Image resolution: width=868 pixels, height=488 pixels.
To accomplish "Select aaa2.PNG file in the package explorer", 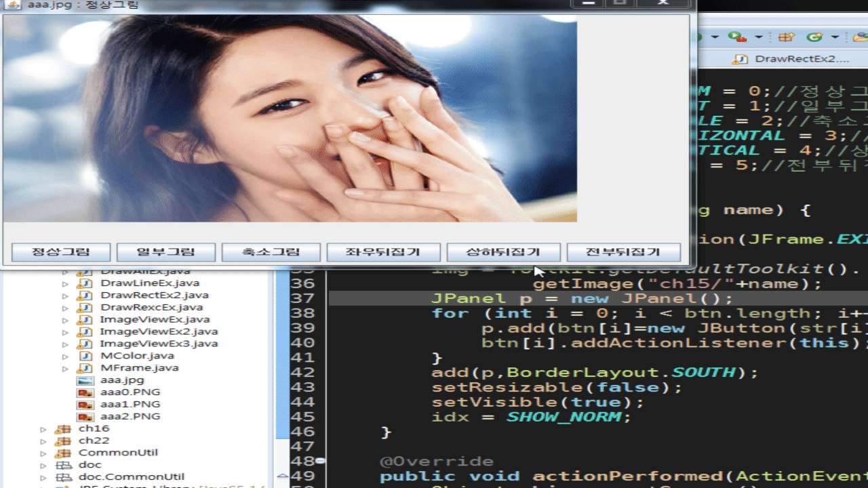I will pos(130,416).
